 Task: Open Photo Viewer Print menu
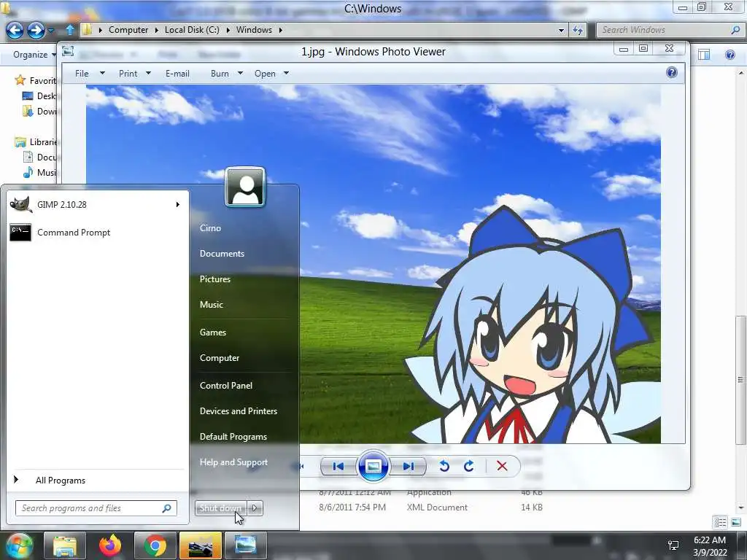[134, 74]
